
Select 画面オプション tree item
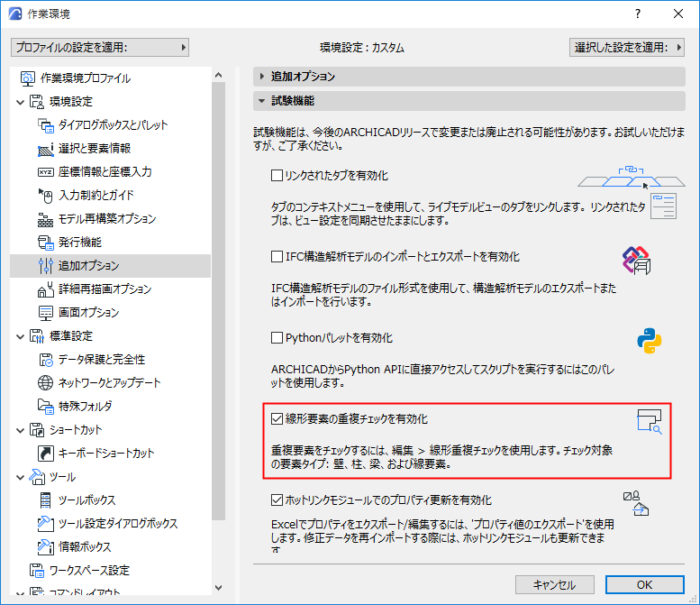pos(88,313)
